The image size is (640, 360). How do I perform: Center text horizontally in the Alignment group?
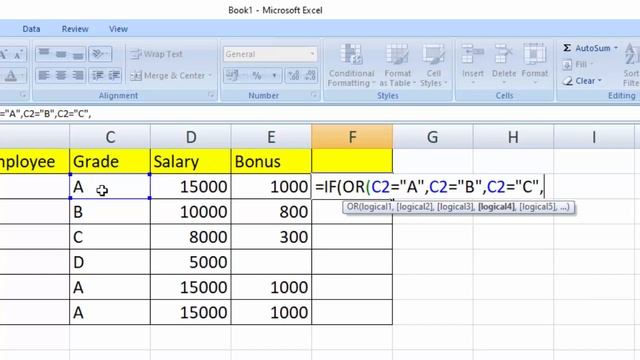(61, 76)
